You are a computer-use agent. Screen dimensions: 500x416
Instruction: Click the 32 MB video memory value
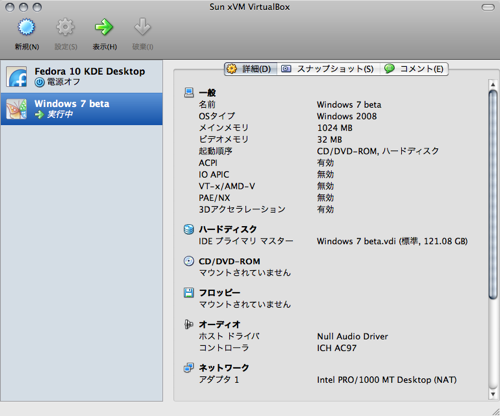click(x=329, y=140)
